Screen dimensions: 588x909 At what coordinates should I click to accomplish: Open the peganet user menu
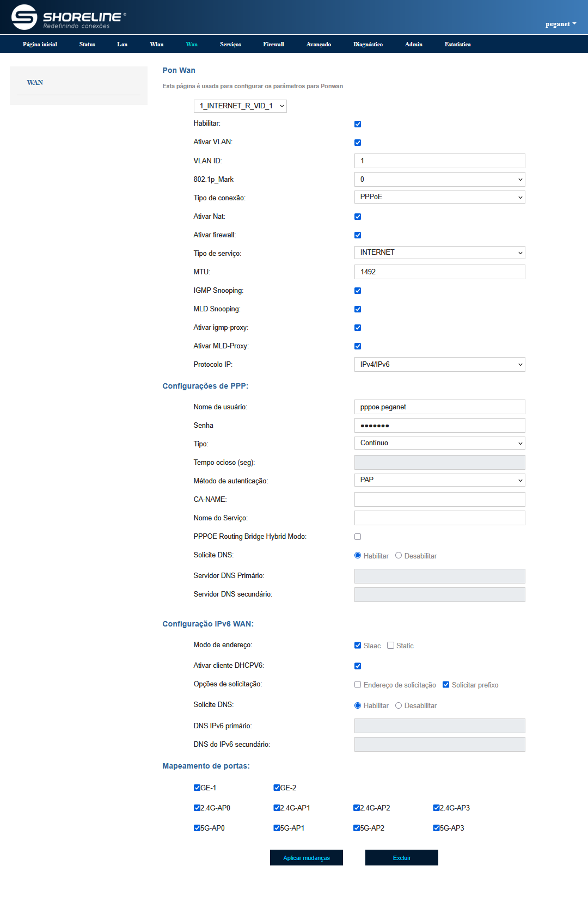pyautogui.click(x=560, y=24)
